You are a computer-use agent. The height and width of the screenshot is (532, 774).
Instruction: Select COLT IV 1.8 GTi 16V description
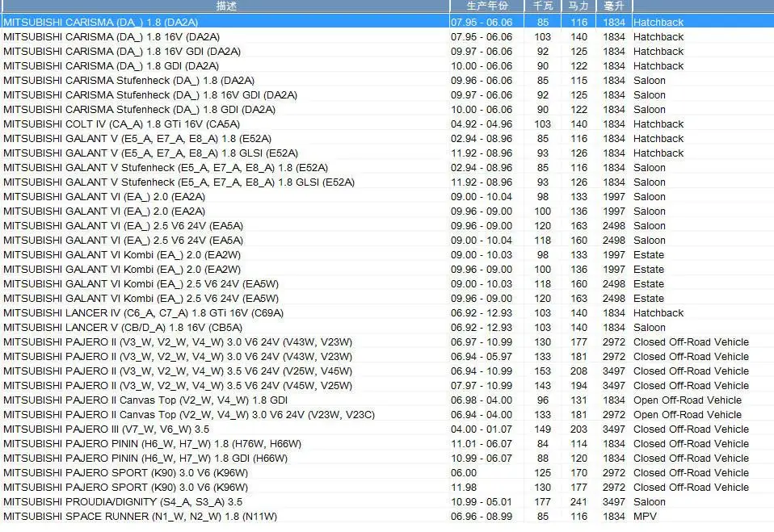pyautogui.click(x=121, y=124)
